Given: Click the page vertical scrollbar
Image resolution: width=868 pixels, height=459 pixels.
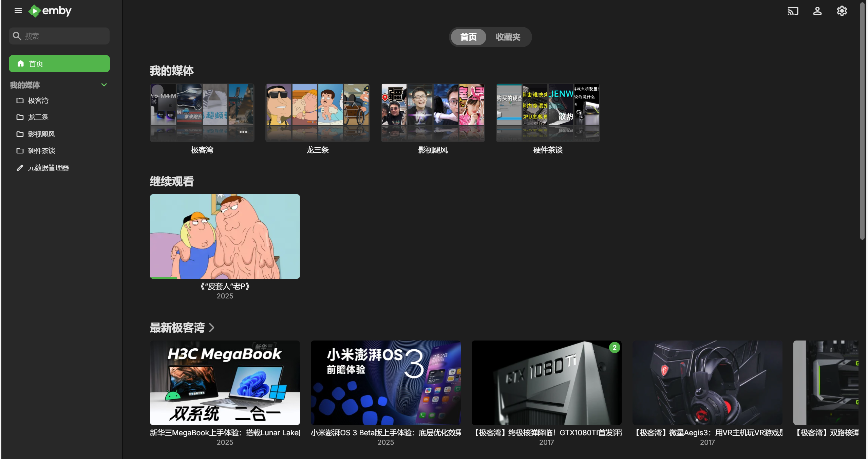Looking at the screenshot, I should point(863,121).
